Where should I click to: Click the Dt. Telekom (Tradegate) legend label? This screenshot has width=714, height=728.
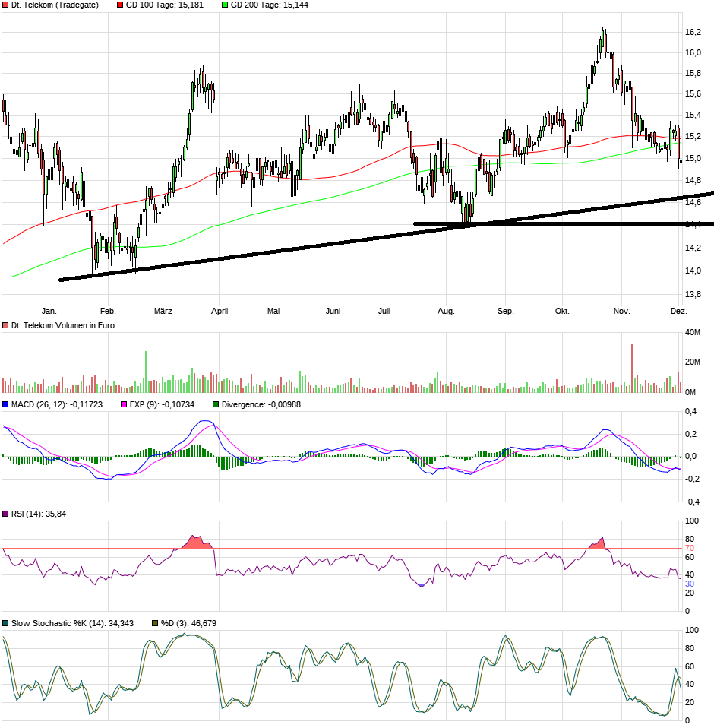click(55, 5)
